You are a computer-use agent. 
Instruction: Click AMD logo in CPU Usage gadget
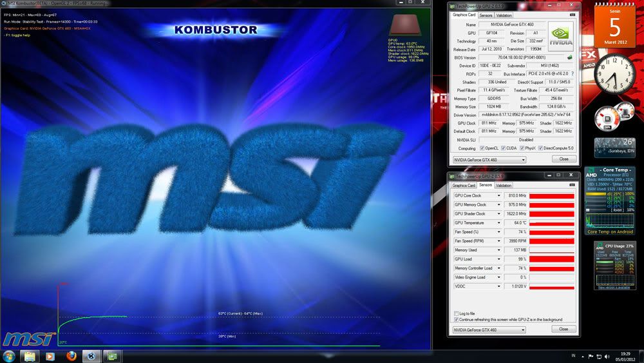pyautogui.click(x=600, y=247)
